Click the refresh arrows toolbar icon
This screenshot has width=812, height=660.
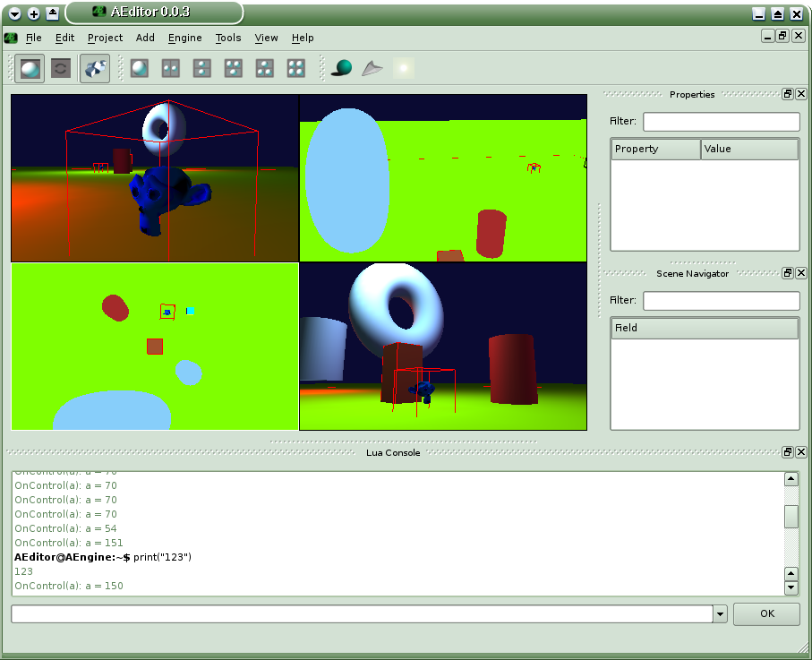coord(61,68)
